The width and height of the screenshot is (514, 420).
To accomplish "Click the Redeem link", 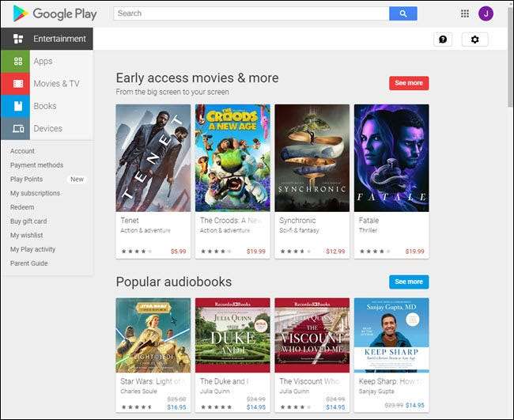I will pyautogui.click(x=22, y=207).
